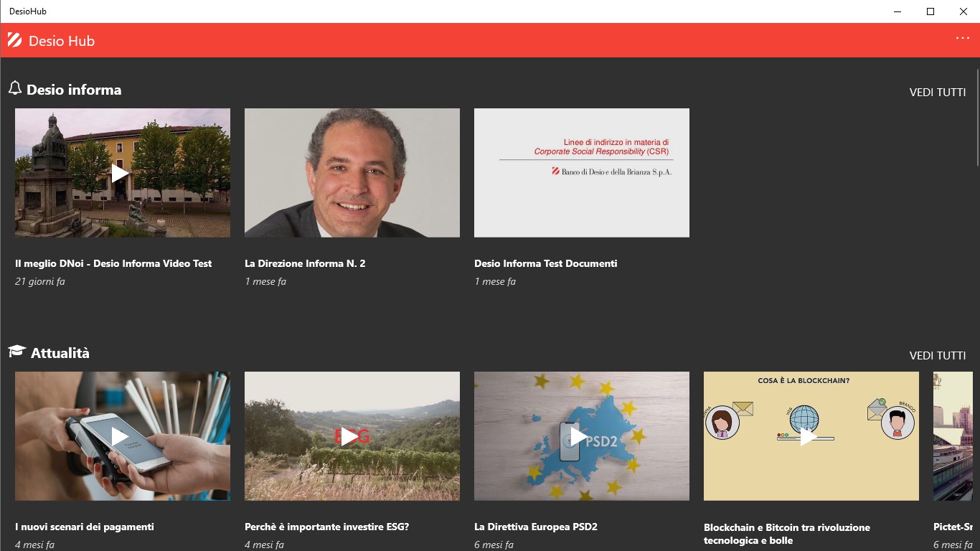Open the Corporate Social Responsibility document thumbnail

pos(582,173)
